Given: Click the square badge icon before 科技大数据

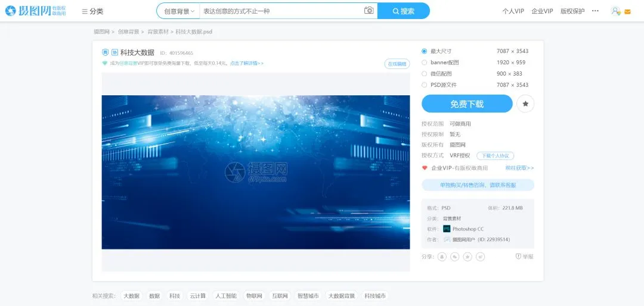Looking at the screenshot, I should (x=114, y=52).
